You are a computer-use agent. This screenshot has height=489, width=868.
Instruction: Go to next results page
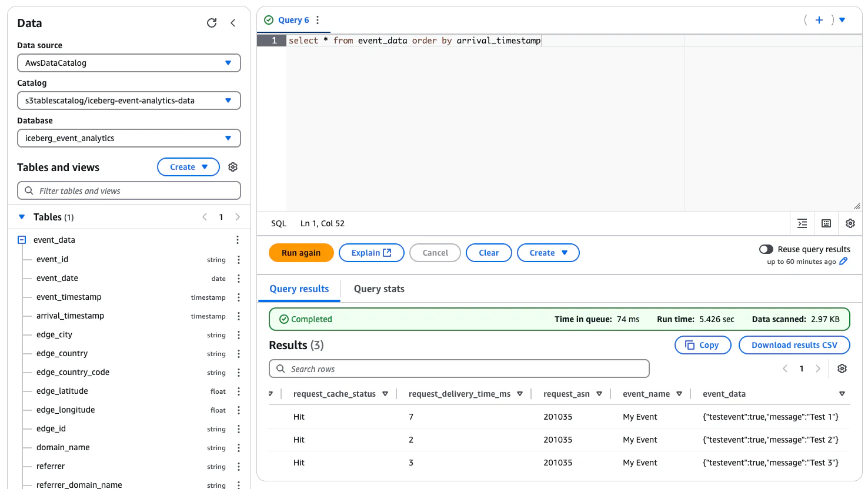[818, 369]
